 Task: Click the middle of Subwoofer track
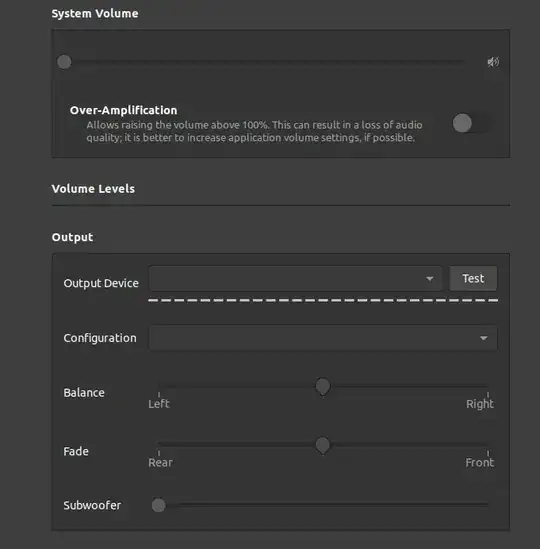point(323,505)
